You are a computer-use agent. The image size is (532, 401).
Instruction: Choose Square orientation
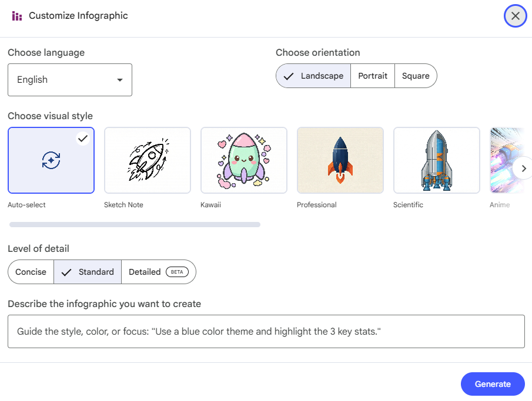pyautogui.click(x=416, y=76)
